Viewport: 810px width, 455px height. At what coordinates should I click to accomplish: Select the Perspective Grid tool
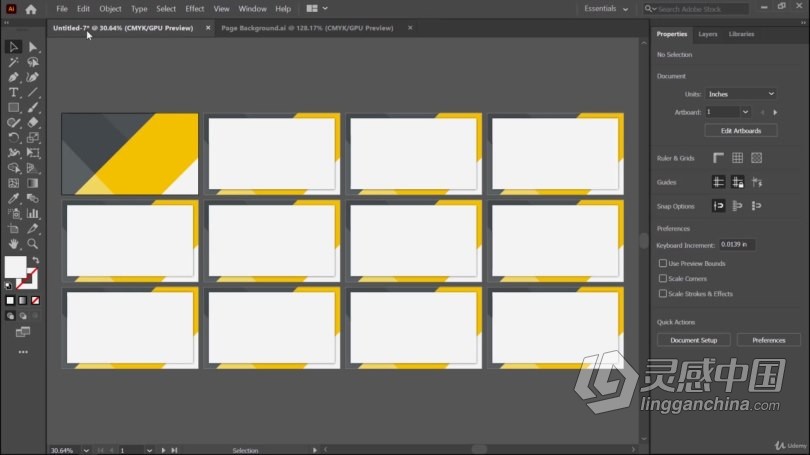(x=33, y=168)
